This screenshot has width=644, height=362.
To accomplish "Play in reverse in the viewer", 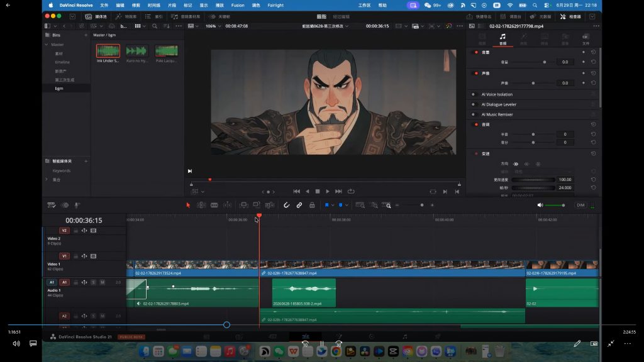I will 307,191.
